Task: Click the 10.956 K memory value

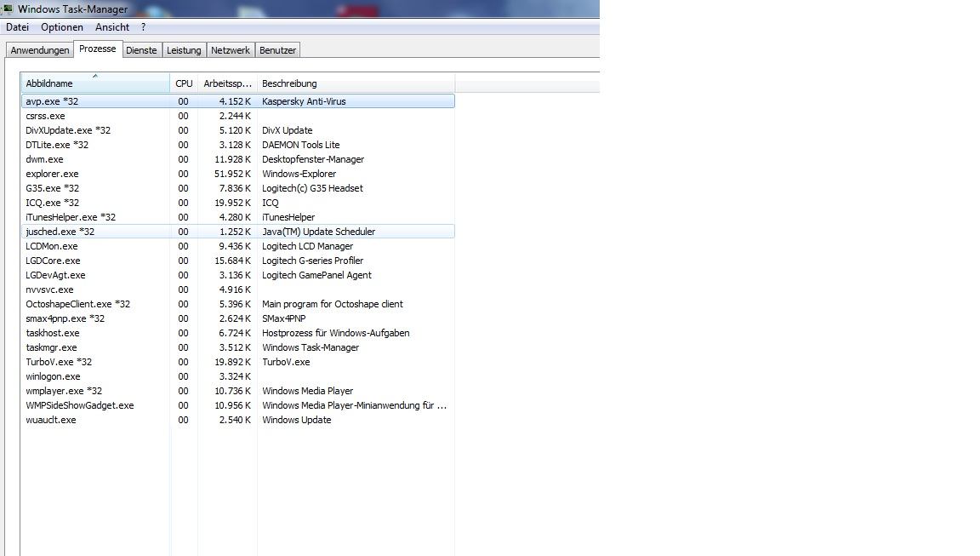Action: pos(232,405)
